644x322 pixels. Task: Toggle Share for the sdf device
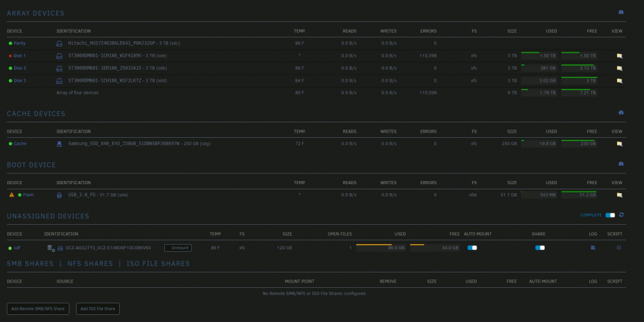point(540,248)
